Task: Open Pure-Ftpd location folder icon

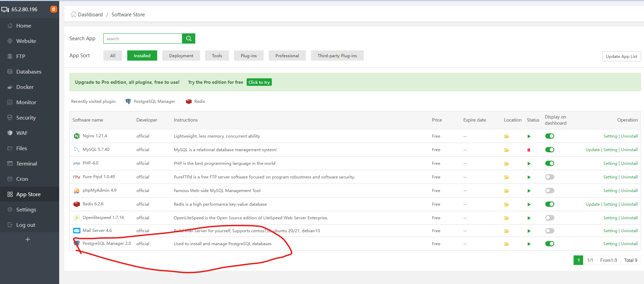Action: (x=507, y=177)
